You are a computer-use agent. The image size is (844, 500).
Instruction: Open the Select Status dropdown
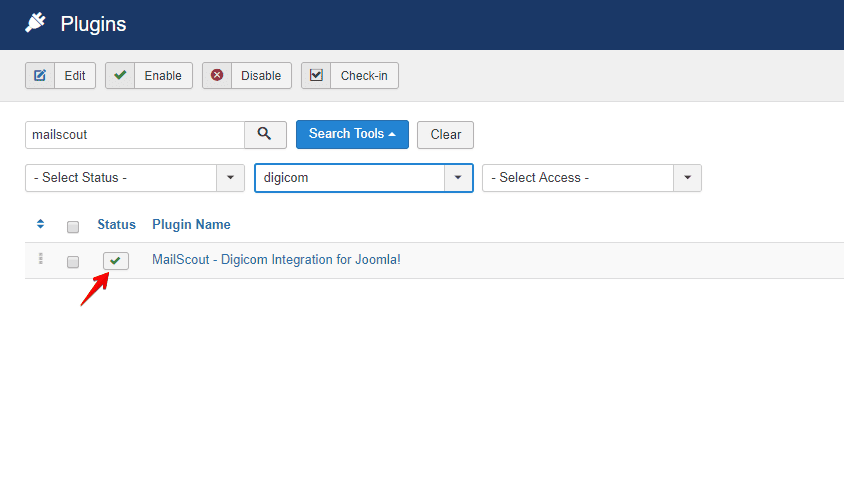coord(134,178)
